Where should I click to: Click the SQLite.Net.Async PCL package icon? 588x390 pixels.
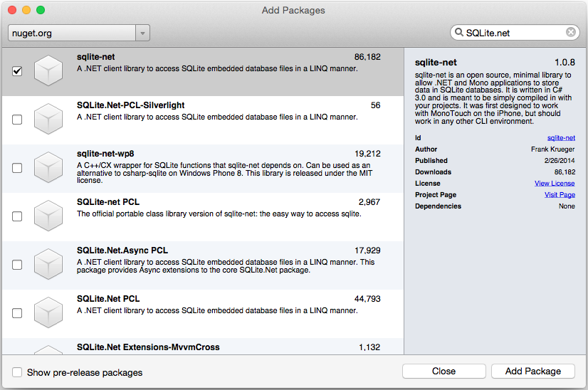coord(49,265)
